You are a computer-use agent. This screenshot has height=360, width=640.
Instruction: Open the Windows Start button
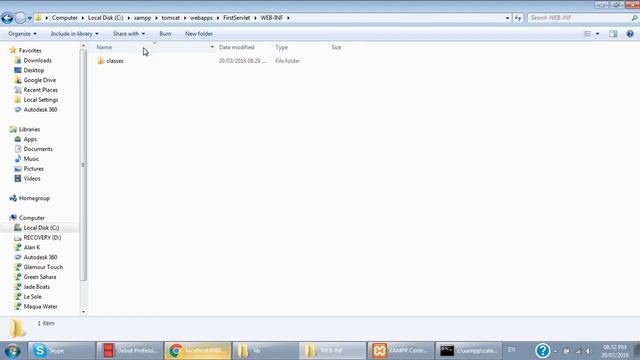13,351
